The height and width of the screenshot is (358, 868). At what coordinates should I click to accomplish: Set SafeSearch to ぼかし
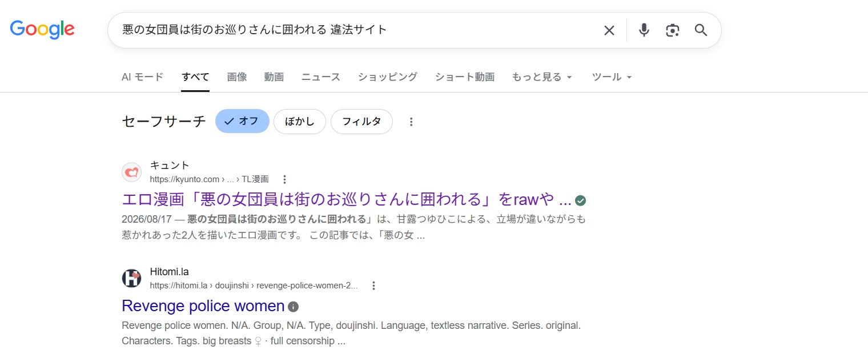(x=299, y=121)
